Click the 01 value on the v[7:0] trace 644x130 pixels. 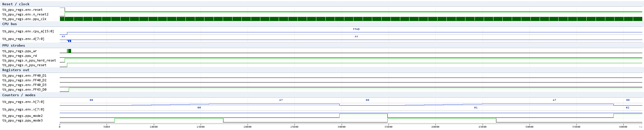(x=476, y=108)
